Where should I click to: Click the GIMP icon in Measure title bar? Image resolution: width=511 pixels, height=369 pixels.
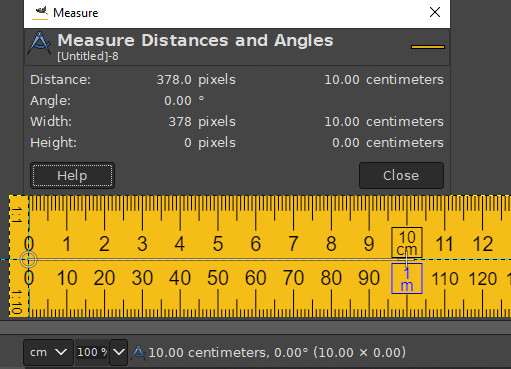tap(40, 13)
